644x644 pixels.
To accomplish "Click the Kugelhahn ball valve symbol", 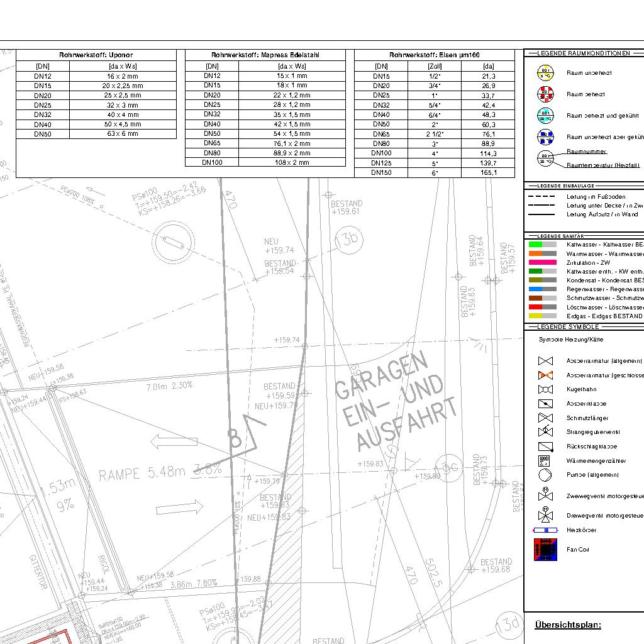I will pos(545,390).
